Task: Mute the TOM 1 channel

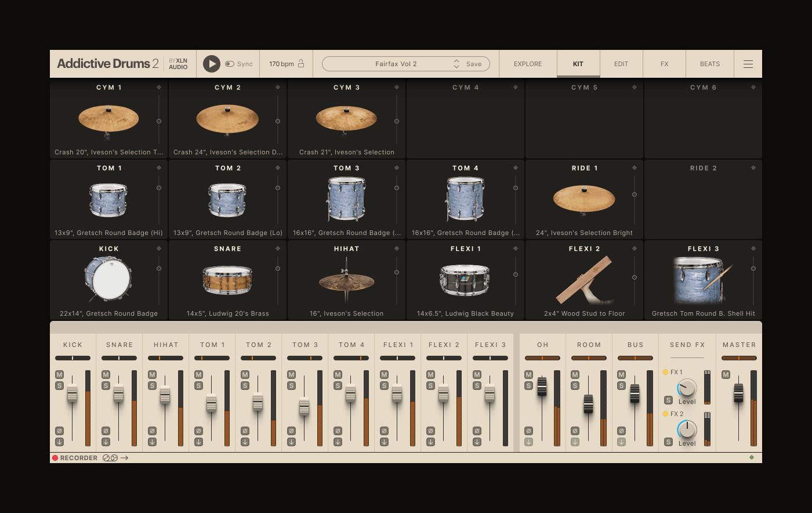Action: tap(198, 375)
